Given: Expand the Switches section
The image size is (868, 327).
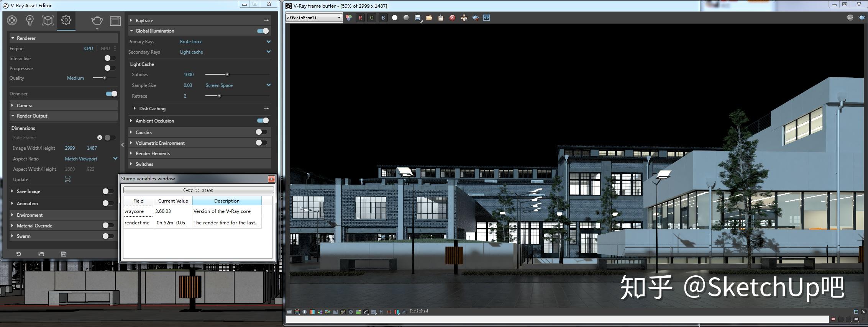Looking at the screenshot, I should coord(200,164).
